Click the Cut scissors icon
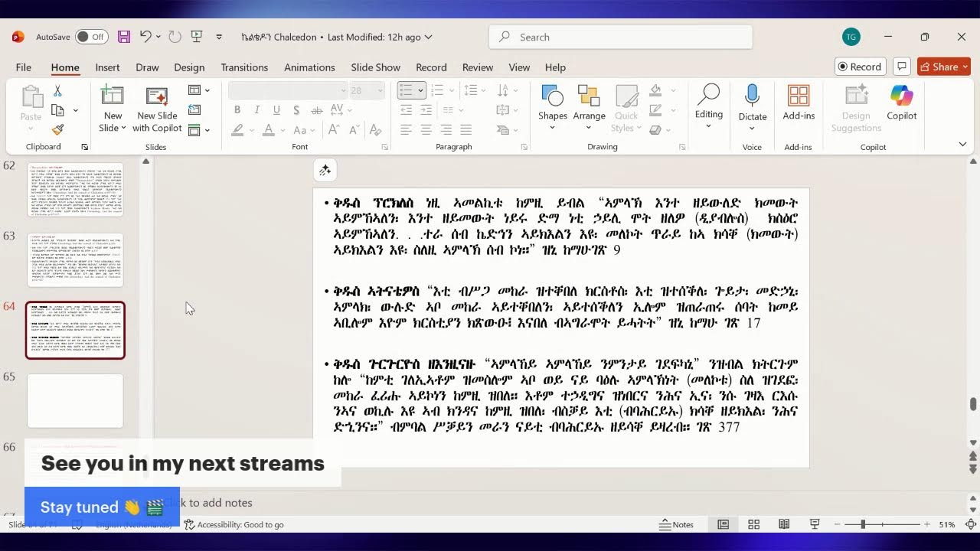 click(57, 91)
